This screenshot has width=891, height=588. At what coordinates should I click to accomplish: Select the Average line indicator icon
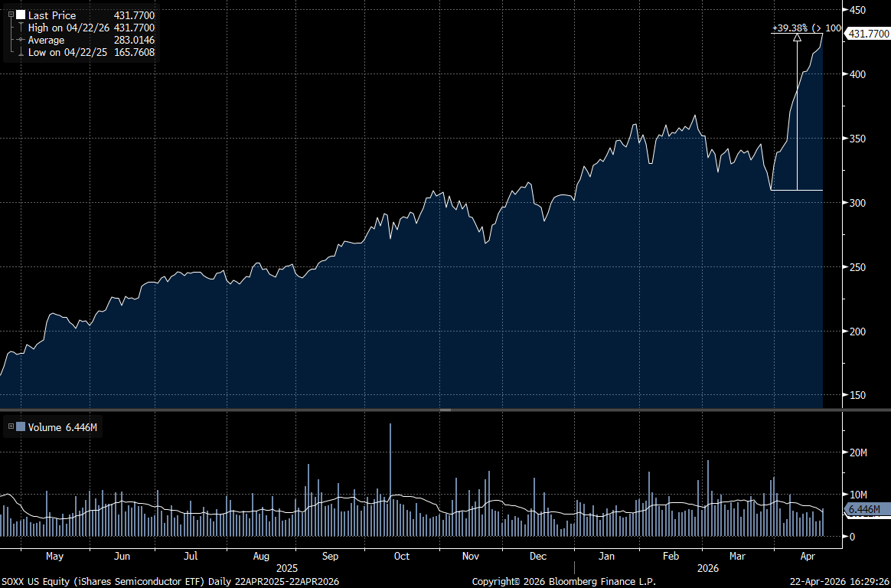coord(20,40)
